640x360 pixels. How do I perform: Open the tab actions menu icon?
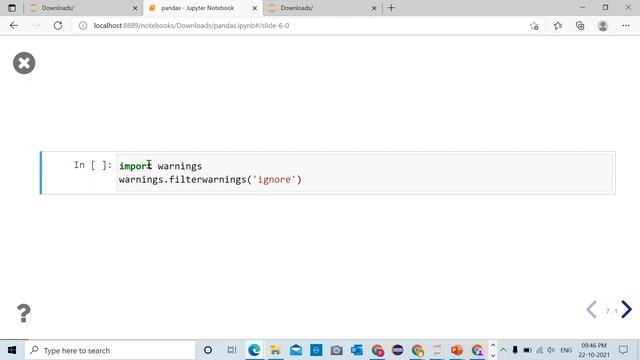point(12,8)
